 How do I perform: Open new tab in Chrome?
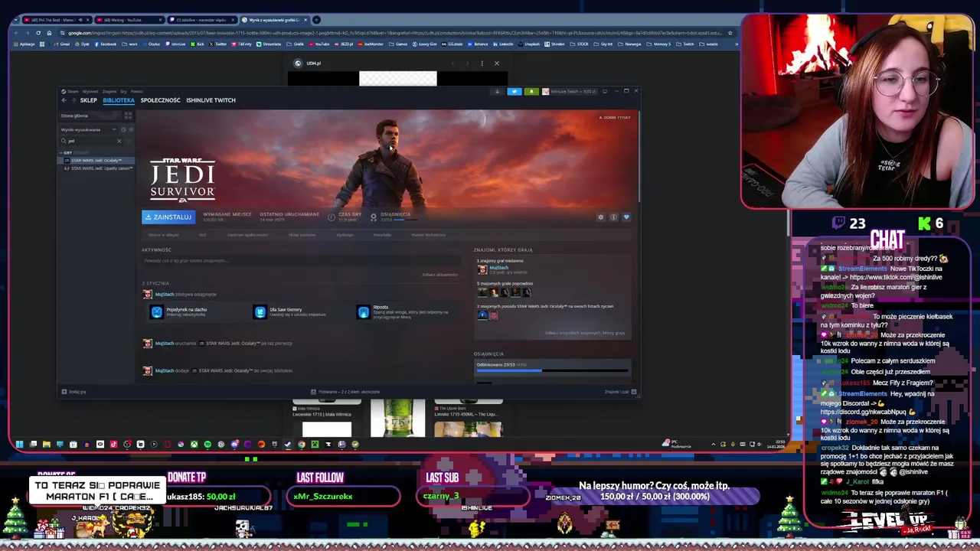tap(318, 20)
